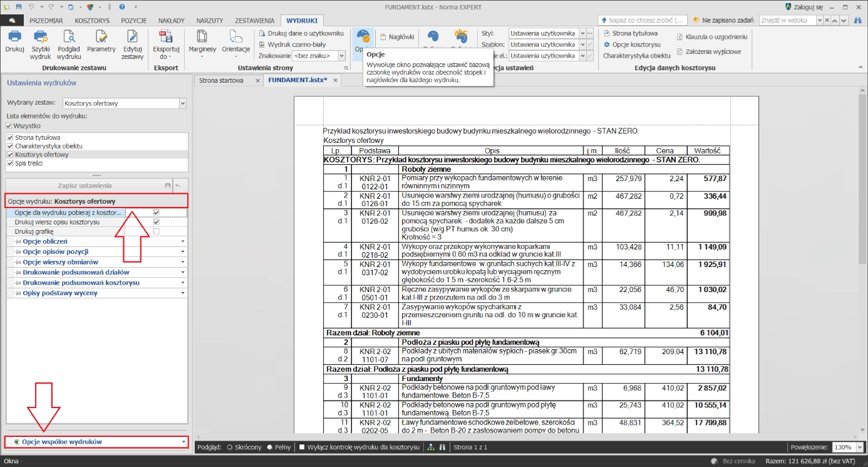Viewport: 868px width, 467px height.
Task: Open the Eksportuj do PDF menu
Action: tap(166, 44)
